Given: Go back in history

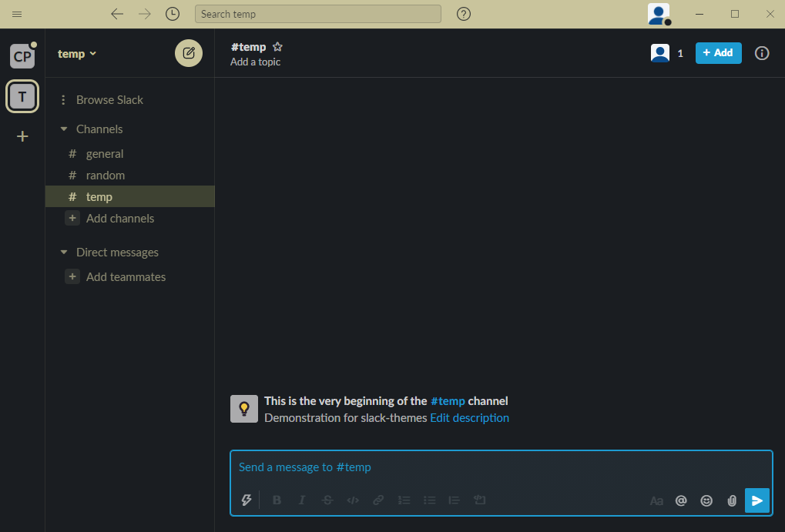Looking at the screenshot, I should pyautogui.click(x=117, y=14).
